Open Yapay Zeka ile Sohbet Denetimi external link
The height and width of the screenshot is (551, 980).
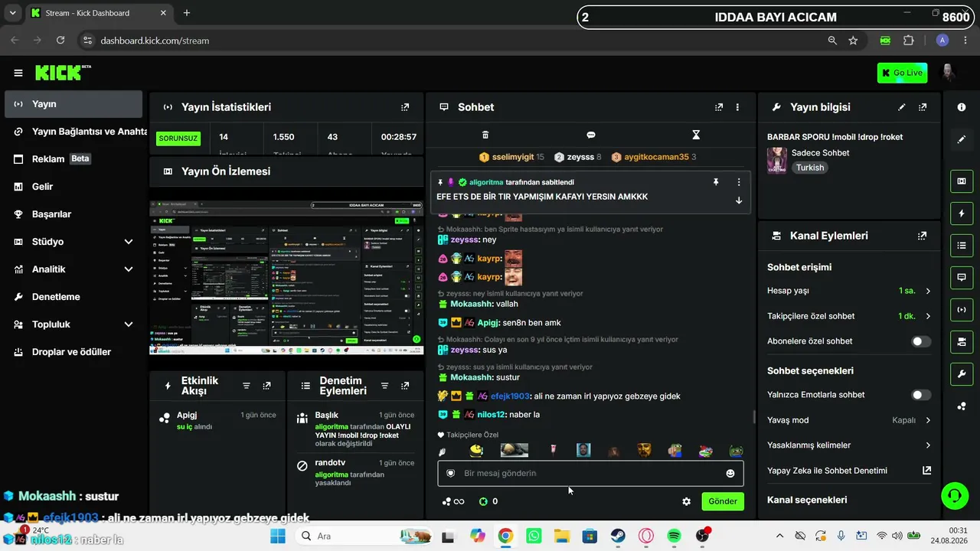pyautogui.click(x=926, y=471)
